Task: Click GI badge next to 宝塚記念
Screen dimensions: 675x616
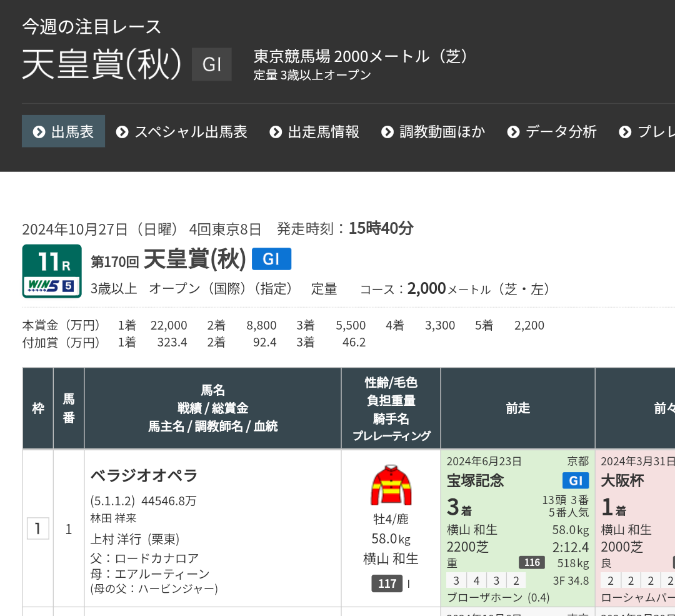Action: [x=575, y=480]
